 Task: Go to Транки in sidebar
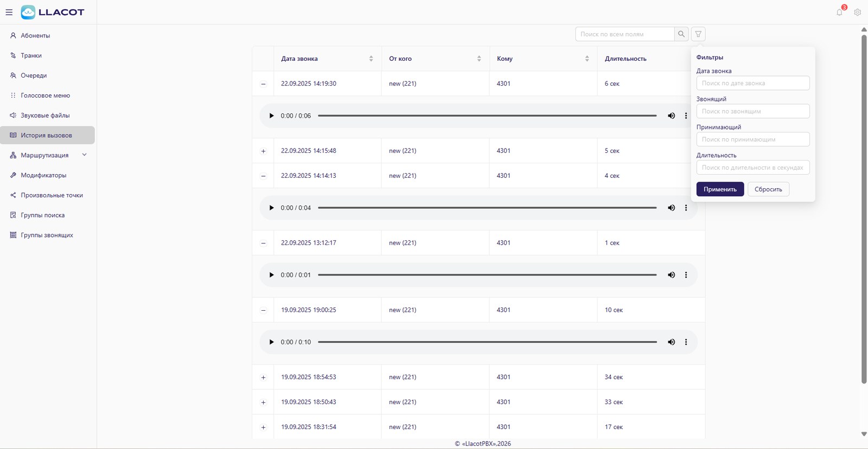pos(47,55)
